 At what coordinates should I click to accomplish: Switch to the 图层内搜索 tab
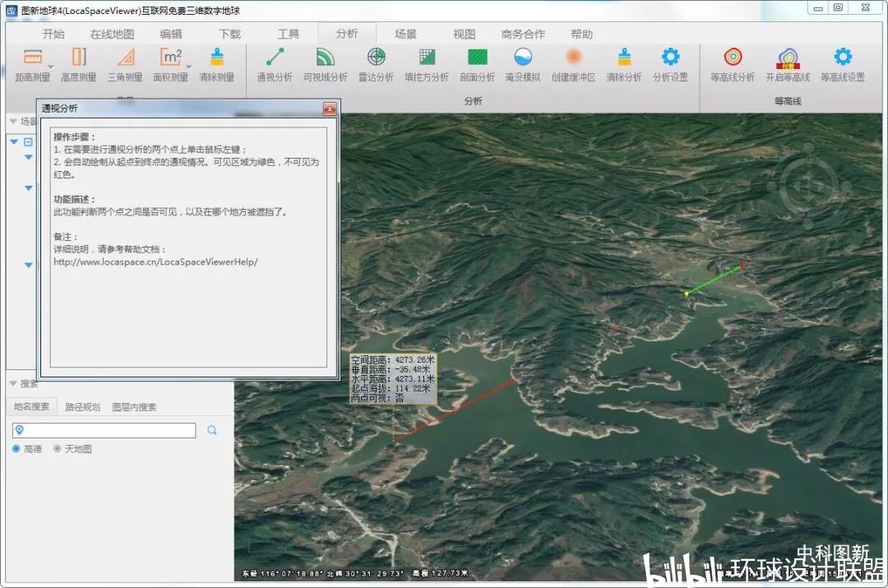click(134, 407)
